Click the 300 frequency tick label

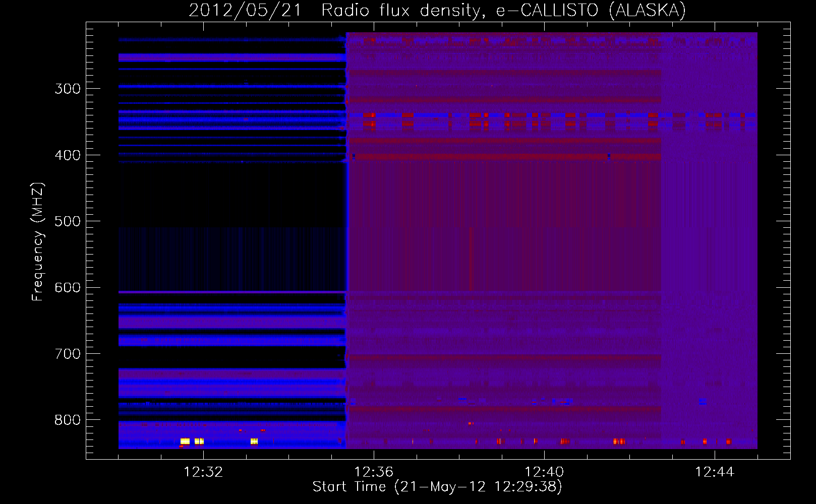click(x=68, y=89)
